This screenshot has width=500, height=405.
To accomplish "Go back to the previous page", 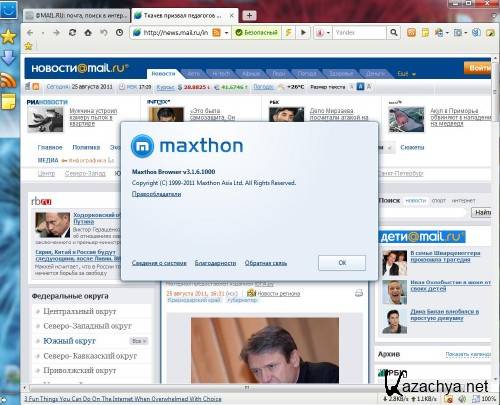I will pyautogui.click(x=30, y=33).
